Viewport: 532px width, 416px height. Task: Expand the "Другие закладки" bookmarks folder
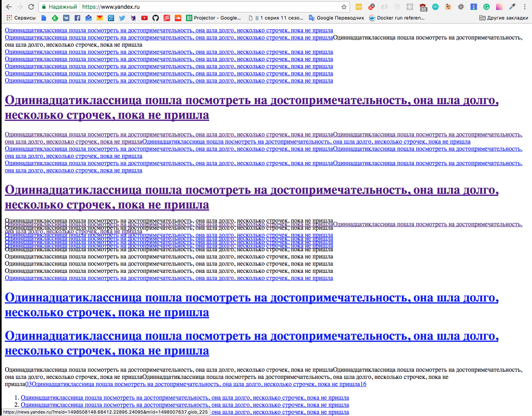504,18
